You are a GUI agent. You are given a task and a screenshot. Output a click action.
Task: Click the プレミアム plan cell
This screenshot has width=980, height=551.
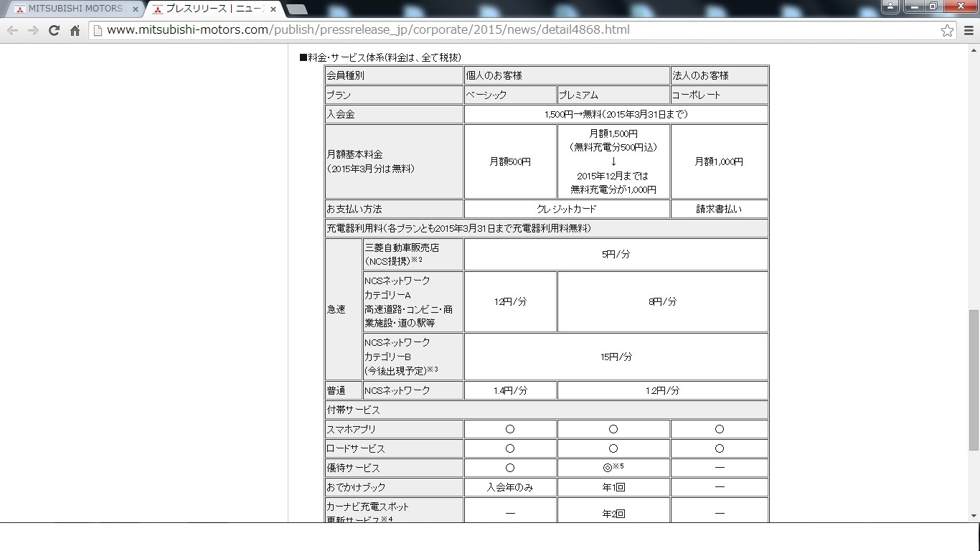click(x=613, y=95)
